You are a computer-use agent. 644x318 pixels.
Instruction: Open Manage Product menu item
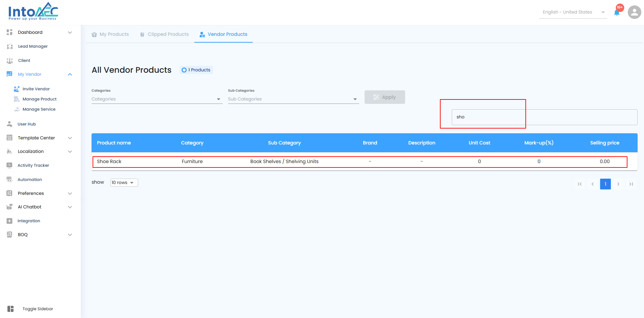(40, 99)
